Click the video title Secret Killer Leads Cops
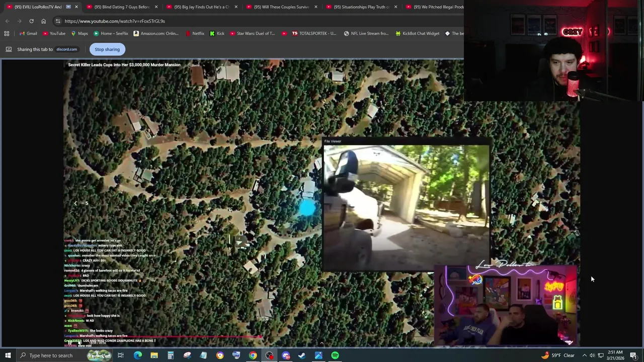This screenshot has height=362, width=644. coord(124,65)
